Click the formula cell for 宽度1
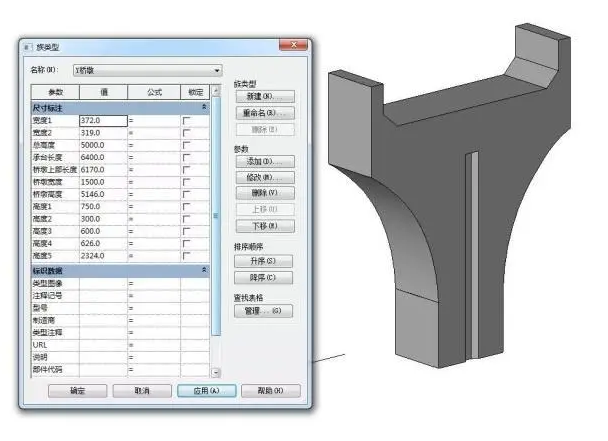Image resolution: width=608 pixels, height=441 pixels. [x=154, y=121]
